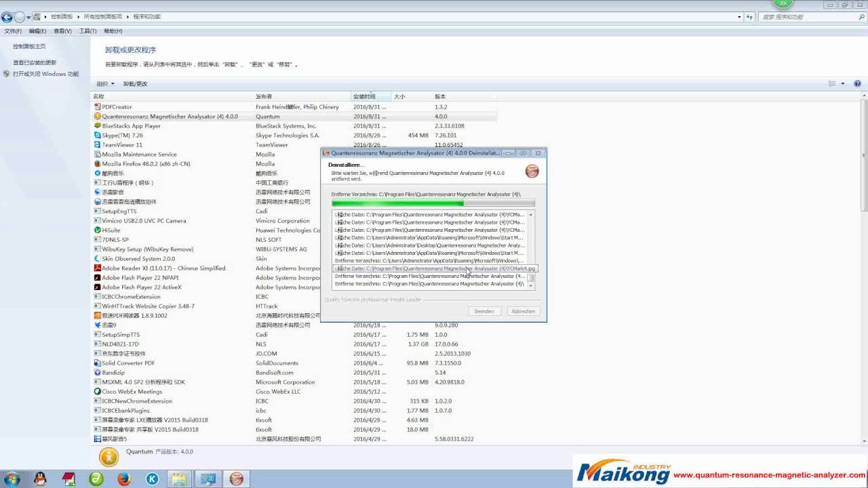Sort by the 大小 column header
868x488 pixels.
tap(412, 97)
